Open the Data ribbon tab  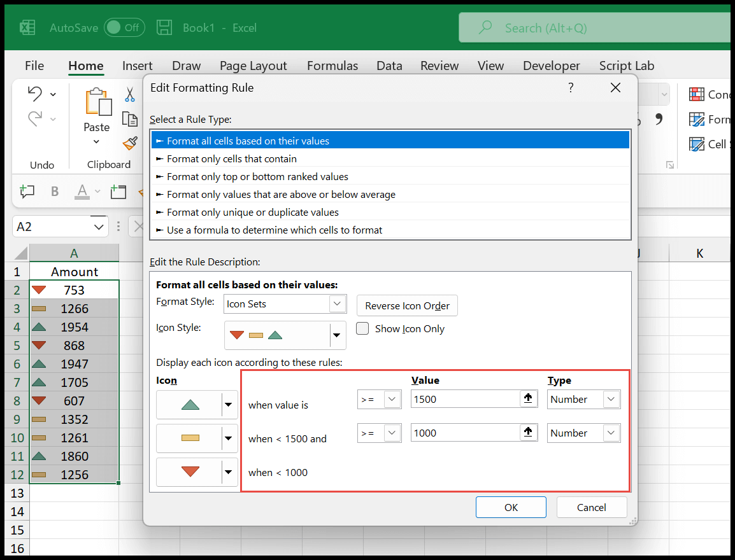point(389,66)
